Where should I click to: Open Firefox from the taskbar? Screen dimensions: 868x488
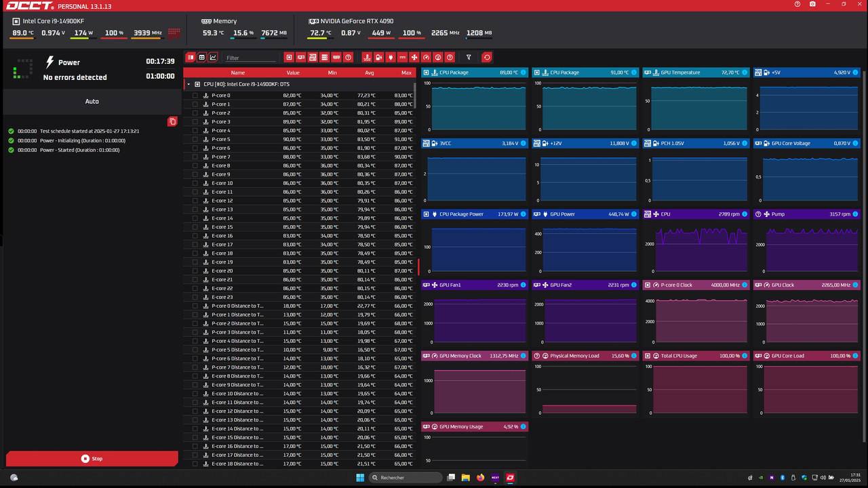481,478
